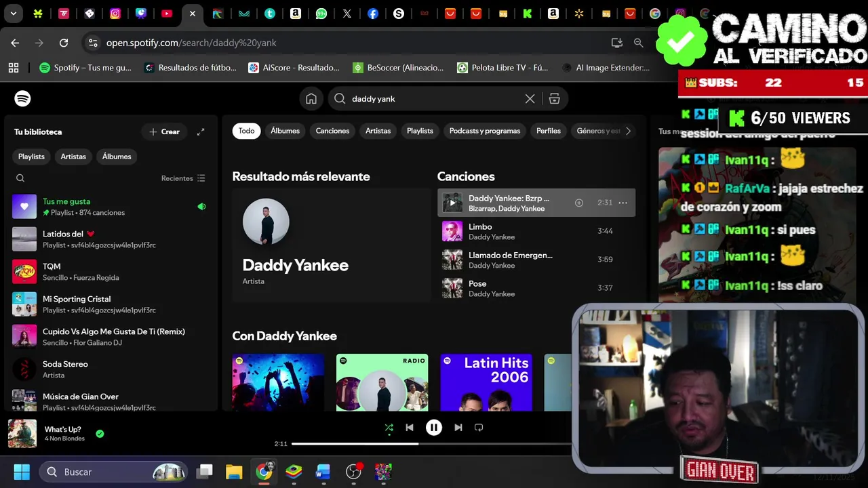Image resolution: width=868 pixels, height=488 pixels.
Task: Open 'Spotify – Tus me gu...' bookmark
Action: (85, 68)
